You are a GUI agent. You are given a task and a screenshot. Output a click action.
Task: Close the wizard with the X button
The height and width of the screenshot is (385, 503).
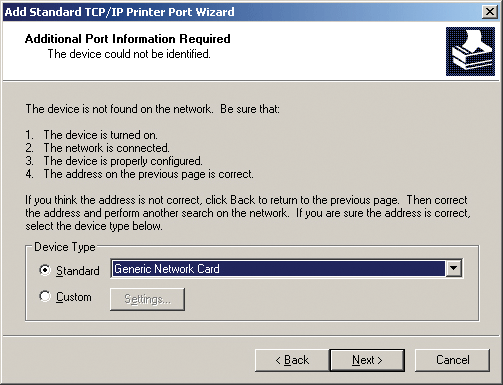click(490, 12)
